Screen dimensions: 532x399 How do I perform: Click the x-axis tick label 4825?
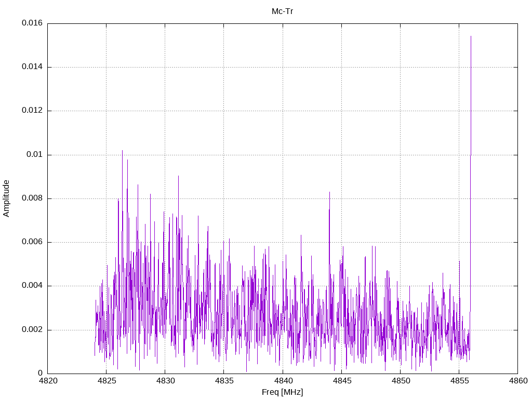click(x=107, y=381)
